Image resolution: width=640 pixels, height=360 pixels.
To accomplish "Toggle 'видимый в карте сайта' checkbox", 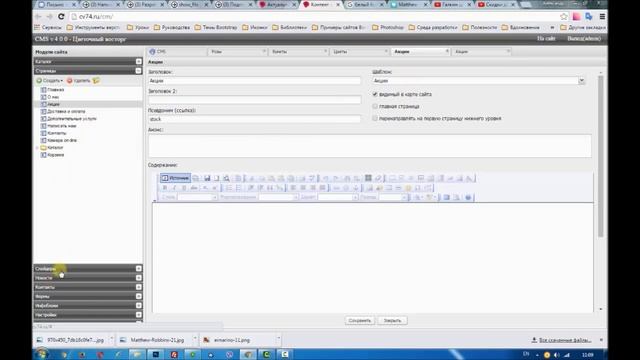I will coord(375,94).
